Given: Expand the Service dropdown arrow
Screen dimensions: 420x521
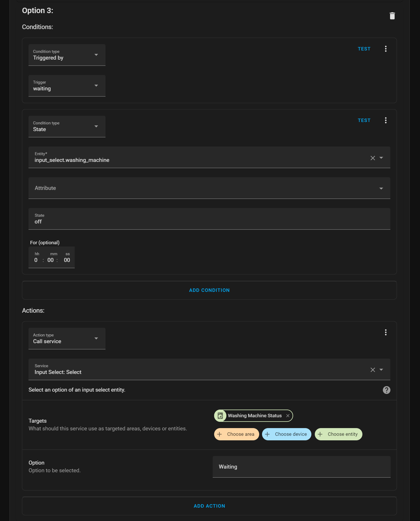Looking at the screenshot, I should 381,370.
